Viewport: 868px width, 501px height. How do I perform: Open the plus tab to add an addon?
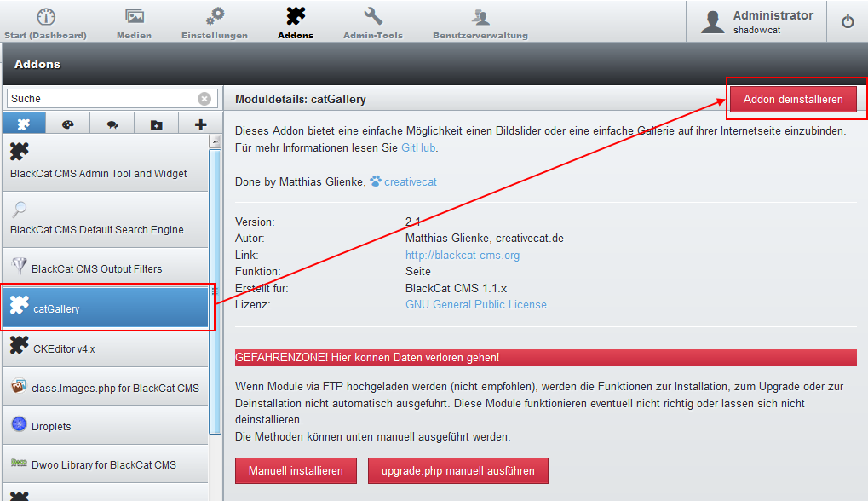point(200,124)
